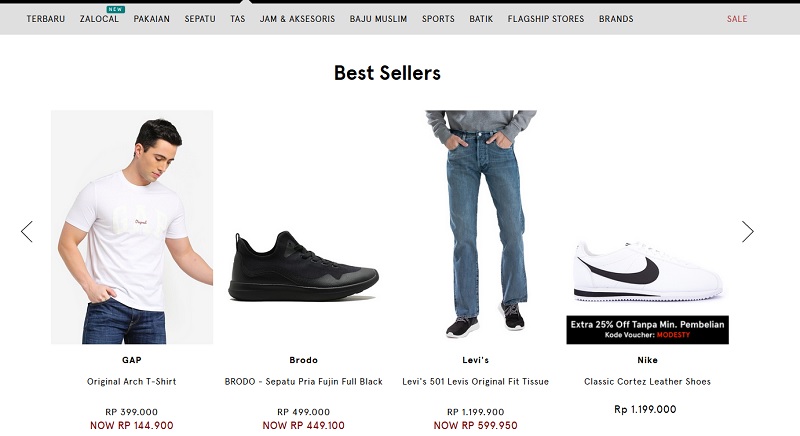The image size is (800, 436).
Task: Open the Sale link
Action: click(x=737, y=19)
